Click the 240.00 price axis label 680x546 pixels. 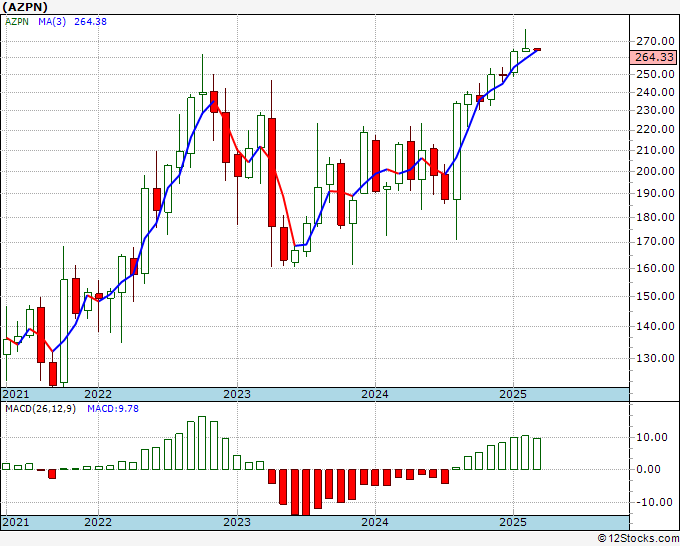(x=655, y=92)
